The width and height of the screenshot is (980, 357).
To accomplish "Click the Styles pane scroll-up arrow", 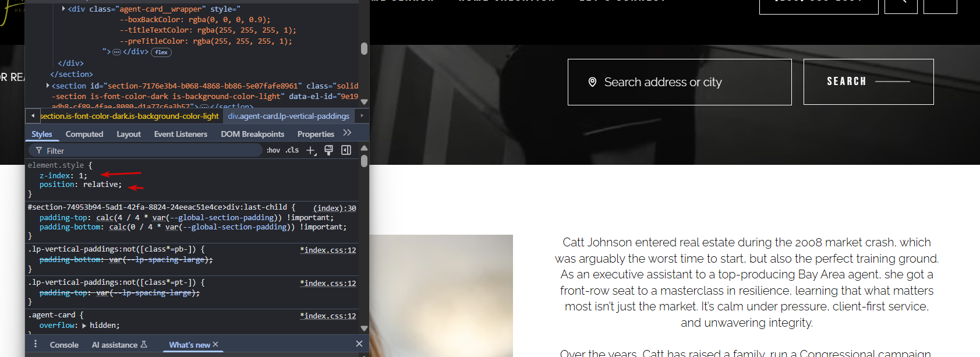I will click(364, 148).
